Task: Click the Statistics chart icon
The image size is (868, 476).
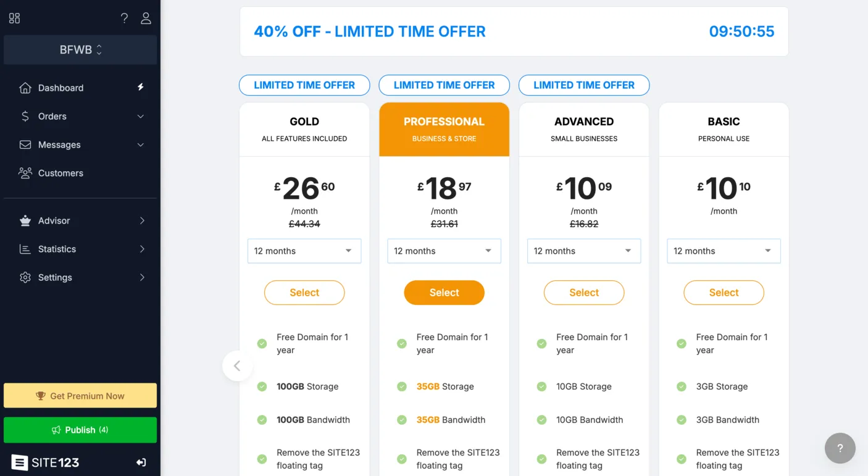Action: [x=25, y=249]
